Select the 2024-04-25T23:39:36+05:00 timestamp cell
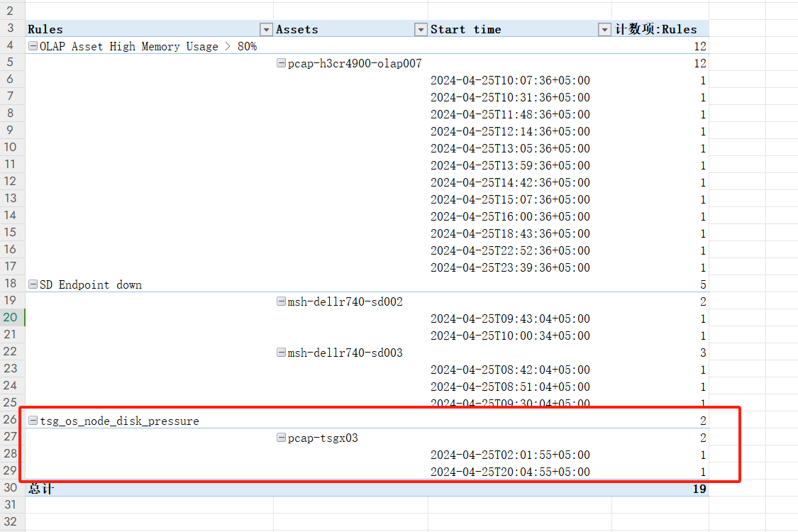Viewport: 798px width, 532px height. point(510,268)
